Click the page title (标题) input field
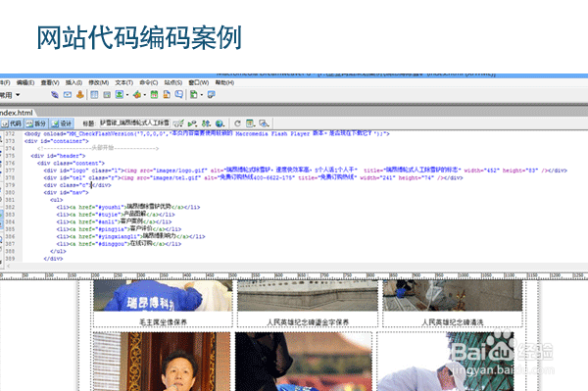Viewport: 588px width, 391px height. click(x=134, y=122)
